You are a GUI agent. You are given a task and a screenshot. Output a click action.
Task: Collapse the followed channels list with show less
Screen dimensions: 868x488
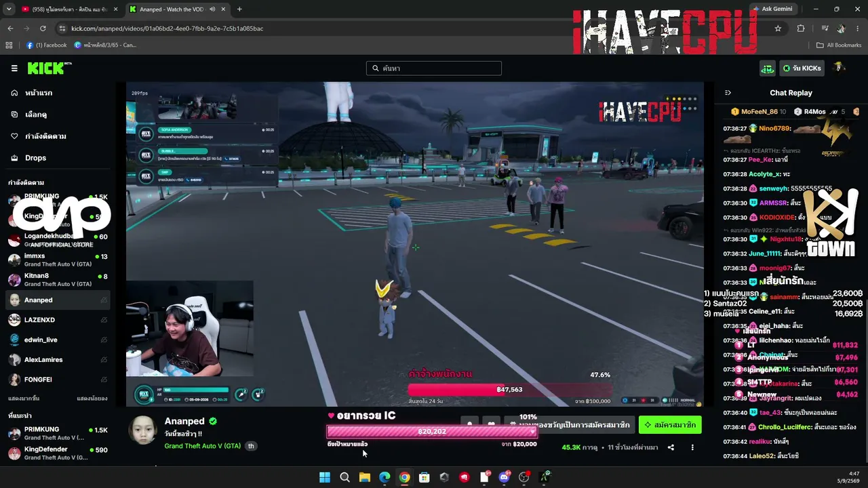[x=92, y=399]
